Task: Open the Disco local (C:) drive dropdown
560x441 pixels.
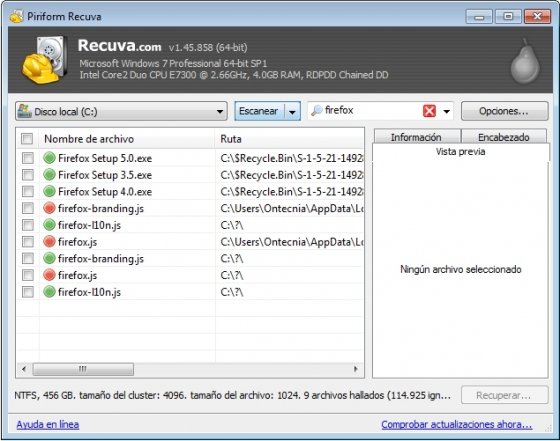Action: pyautogui.click(x=121, y=111)
